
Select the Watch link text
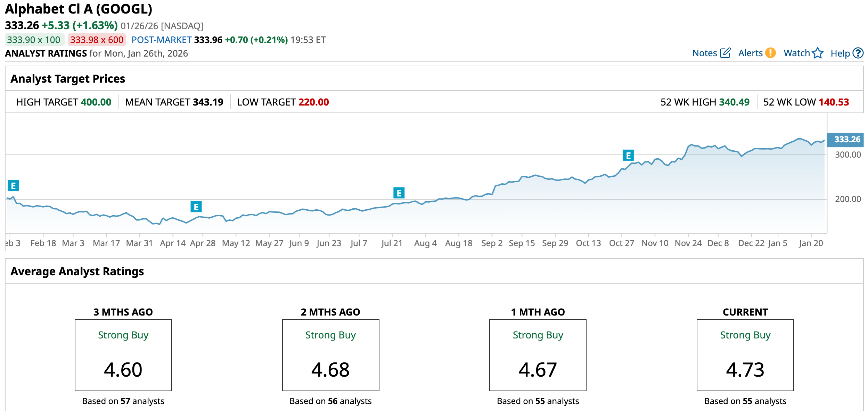pyautogui.click(x=796, y=53)
